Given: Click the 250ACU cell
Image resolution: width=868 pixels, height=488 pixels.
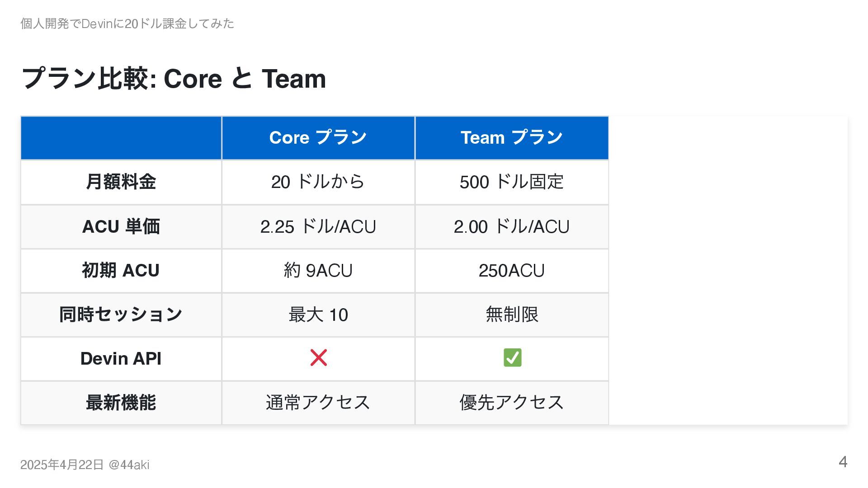Looking at the screenshot, I should click(x=512, y=270).
